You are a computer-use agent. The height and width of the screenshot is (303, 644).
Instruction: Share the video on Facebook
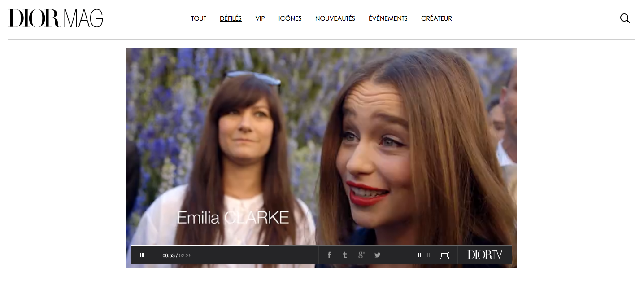coord(329,255)
